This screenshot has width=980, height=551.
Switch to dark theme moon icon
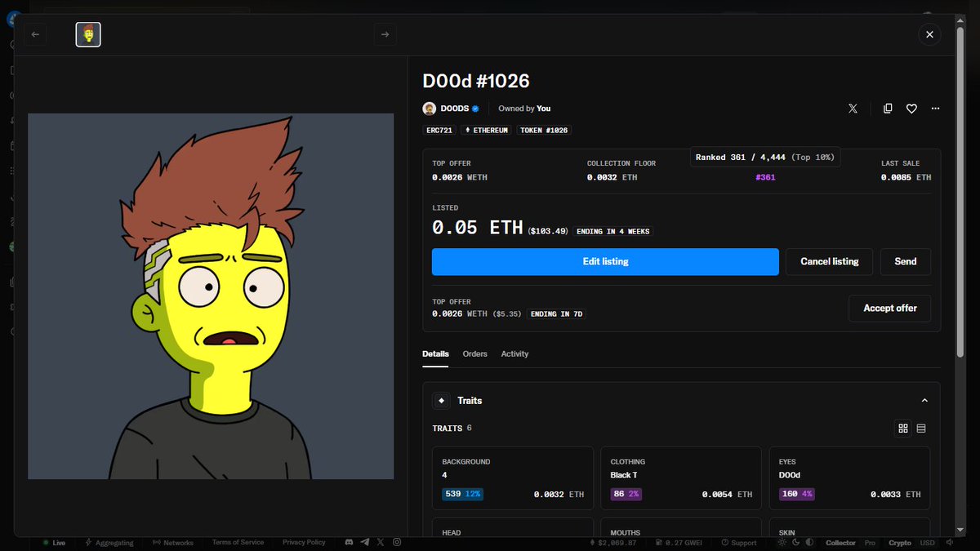(x=795, y=543)
